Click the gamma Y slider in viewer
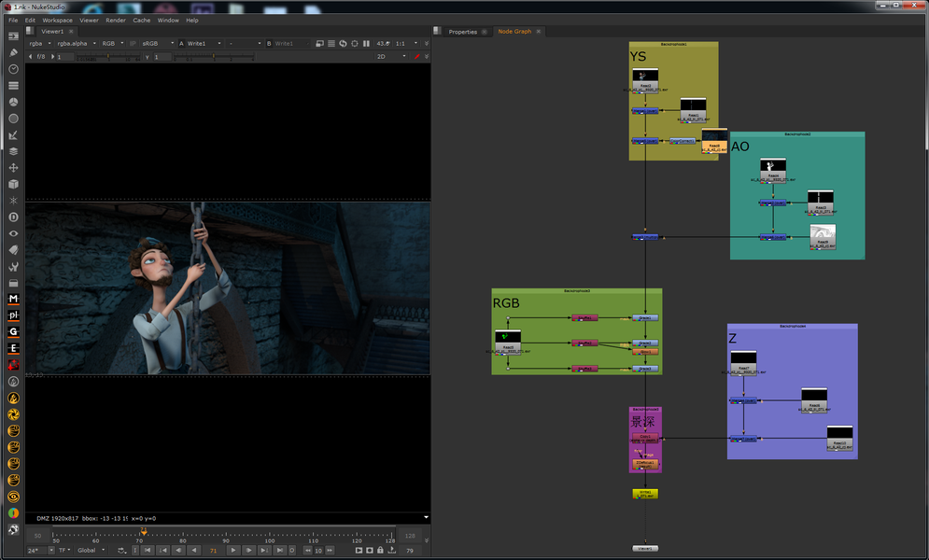929x560 pixels. (214, 57)
